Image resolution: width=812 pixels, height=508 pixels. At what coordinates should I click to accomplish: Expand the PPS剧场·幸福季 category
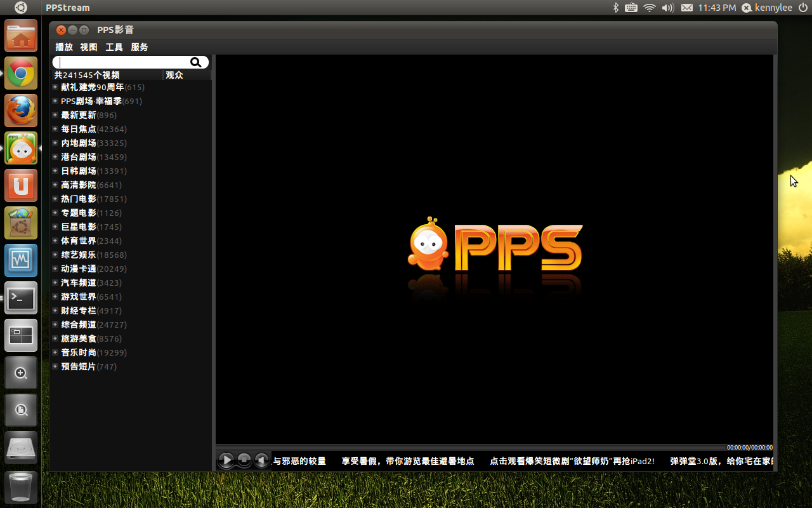tap(55, 101)
